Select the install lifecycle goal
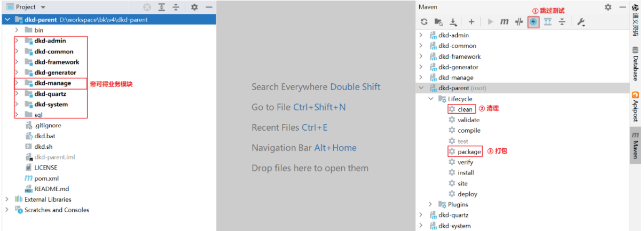644x231 pixels. (x=466, y=173)
